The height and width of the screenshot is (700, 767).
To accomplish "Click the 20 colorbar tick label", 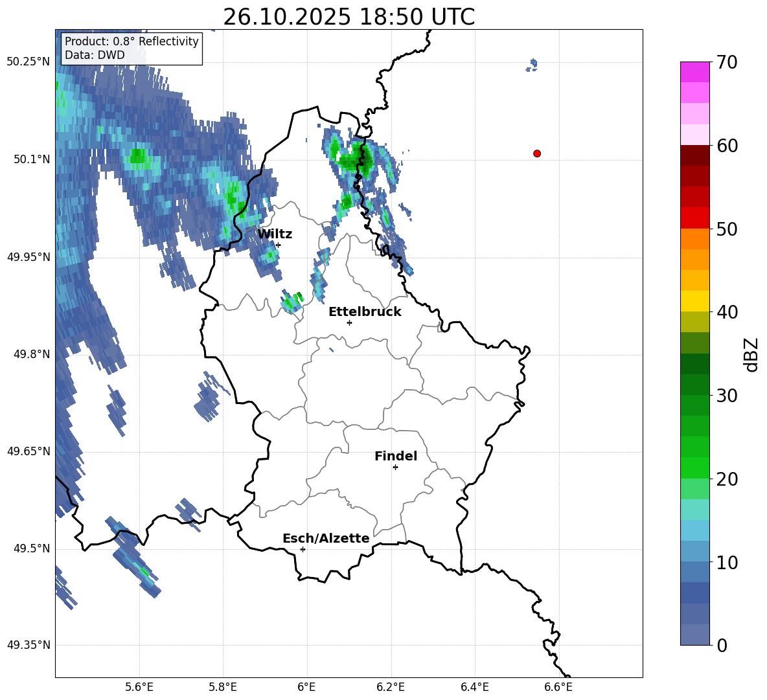I will 726,479.
